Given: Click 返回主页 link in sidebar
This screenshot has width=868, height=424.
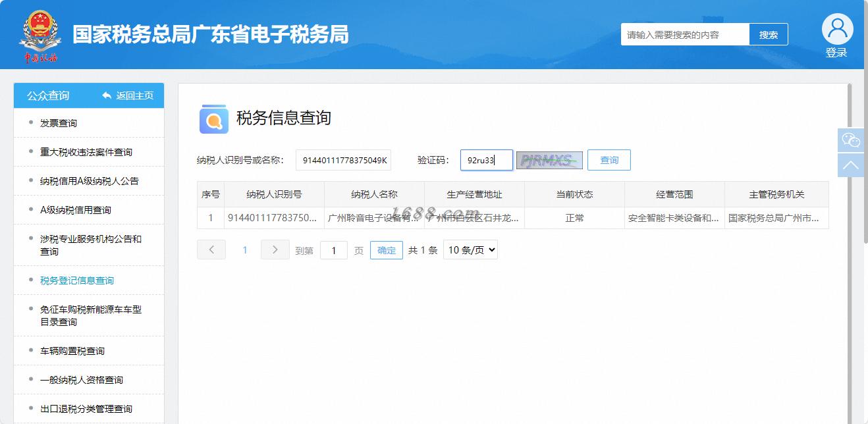Looking at the screenshot, I should [x=135, y=95].
